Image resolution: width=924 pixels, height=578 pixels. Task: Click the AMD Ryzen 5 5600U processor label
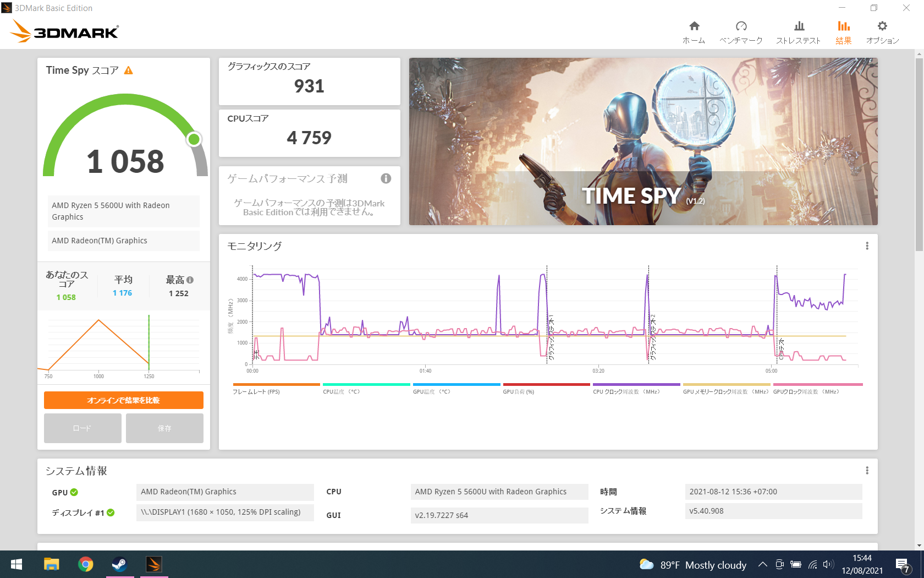tap(123, 211)
